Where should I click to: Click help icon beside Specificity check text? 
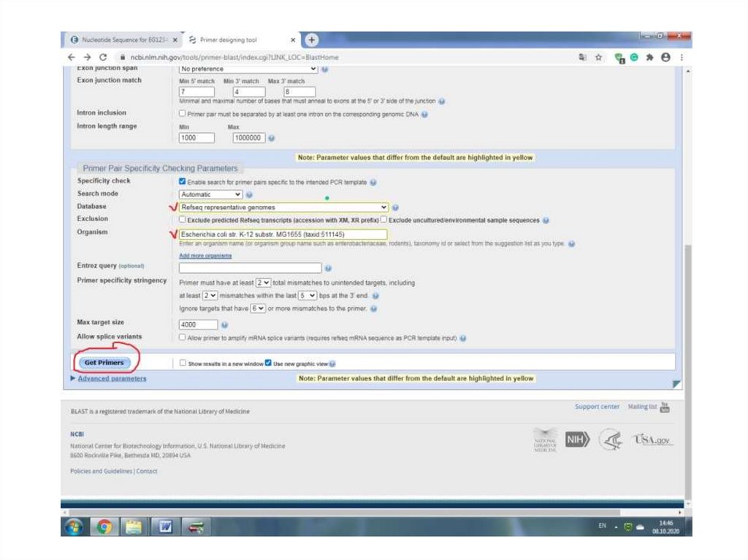pos(373,183)
